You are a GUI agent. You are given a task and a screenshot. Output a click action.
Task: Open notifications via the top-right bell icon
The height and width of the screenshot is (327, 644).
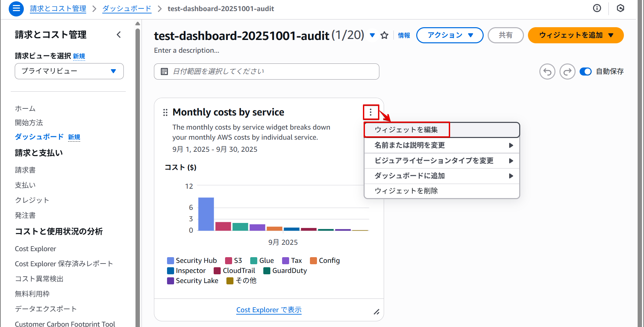(x=620, y=8)
